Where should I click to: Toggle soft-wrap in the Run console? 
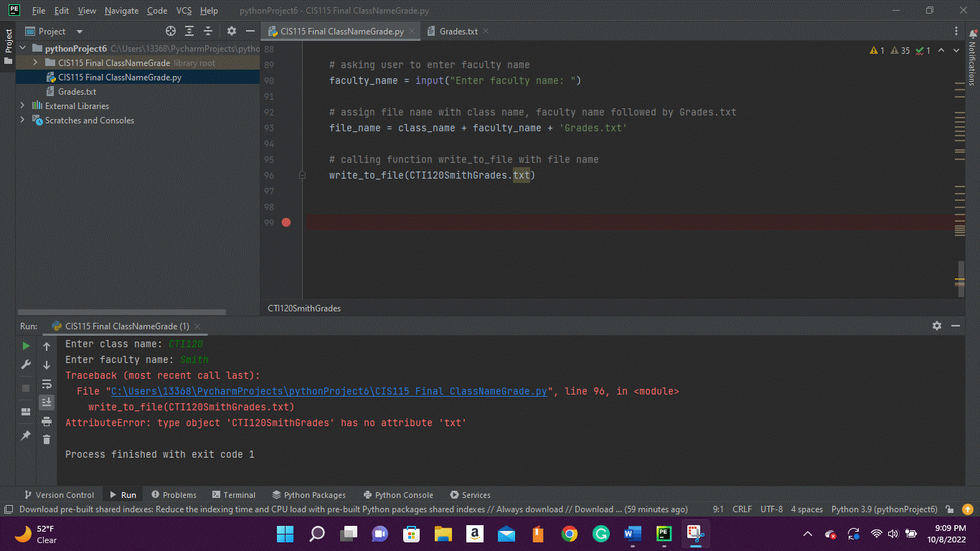click(47, 384)
